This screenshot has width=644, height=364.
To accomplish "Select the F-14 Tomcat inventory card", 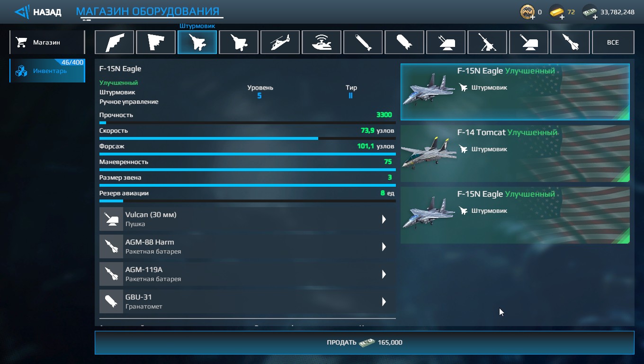I will (515, 154).
